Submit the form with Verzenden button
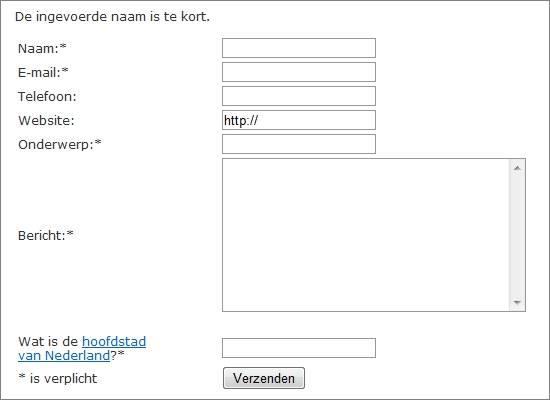Image resolution: width=550 pixels, height=400 pixels. point(264,378)
